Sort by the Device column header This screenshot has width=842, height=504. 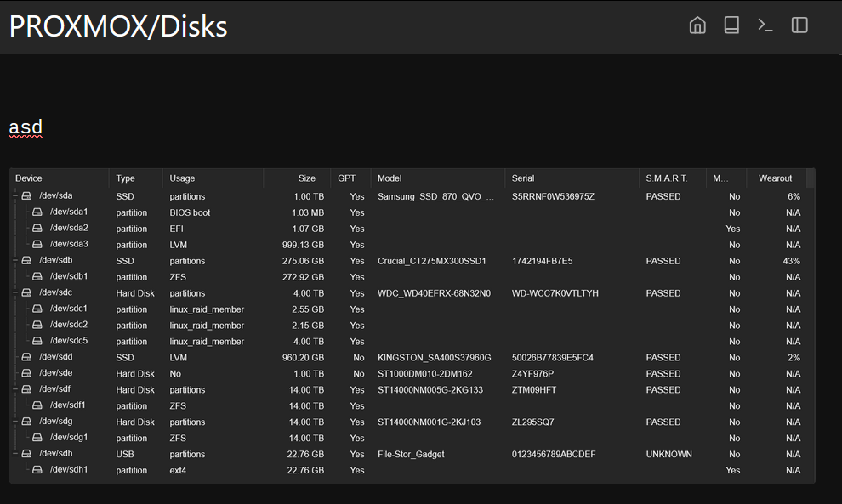click(x=29, y=178)
